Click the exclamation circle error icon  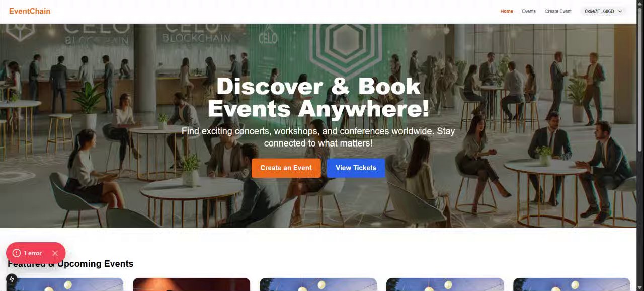[x=17, y=253]
